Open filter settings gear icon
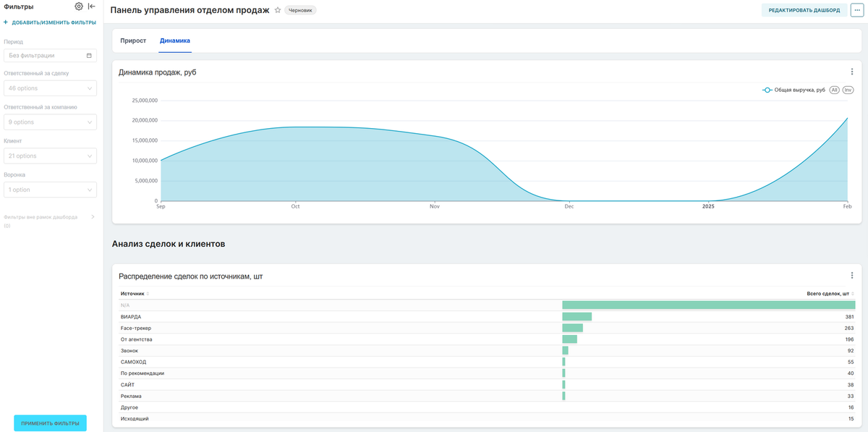 pos(79,7)
